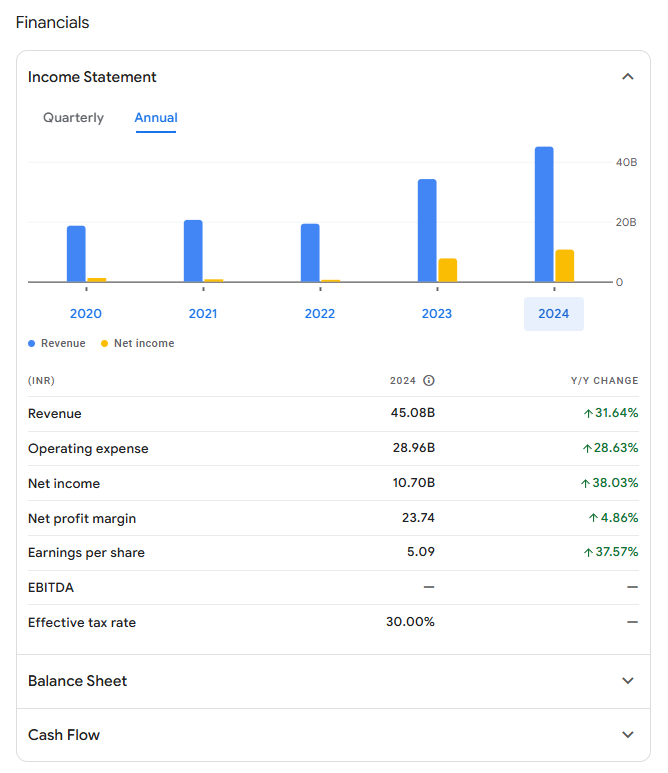Click the Net income legend label
Viewport: 668px width, 773px height.
point(144,344)
